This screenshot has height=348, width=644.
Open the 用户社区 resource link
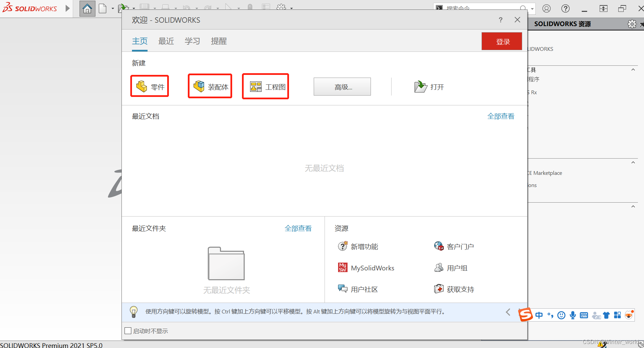(358, 289)
